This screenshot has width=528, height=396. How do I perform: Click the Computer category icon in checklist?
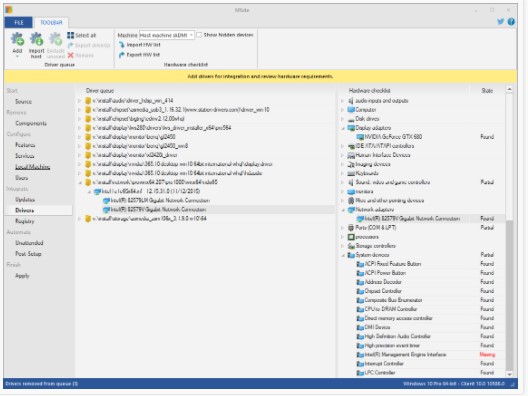coord(351,110)
